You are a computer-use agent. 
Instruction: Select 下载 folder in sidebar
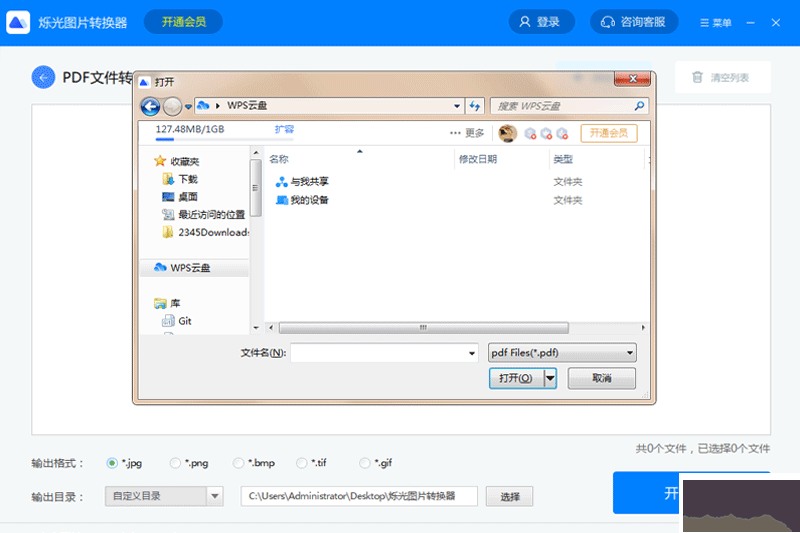click(x=180, y=179)
